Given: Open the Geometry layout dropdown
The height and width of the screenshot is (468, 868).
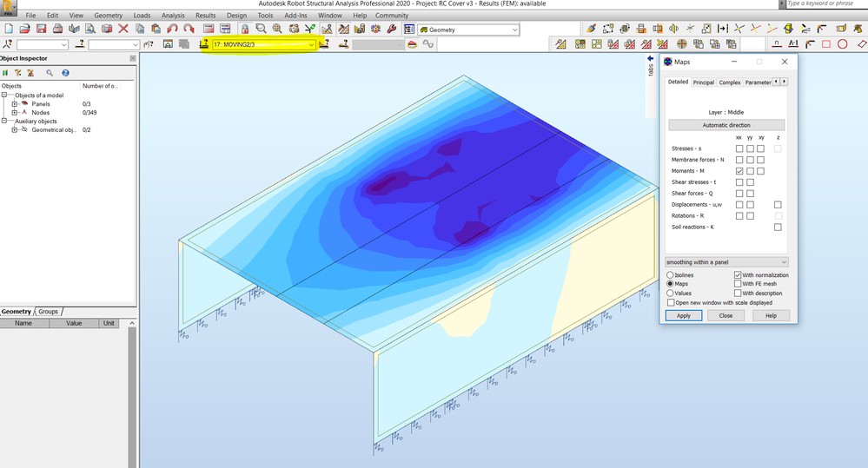Looking at the screenshot, I should tap(468, 30).
